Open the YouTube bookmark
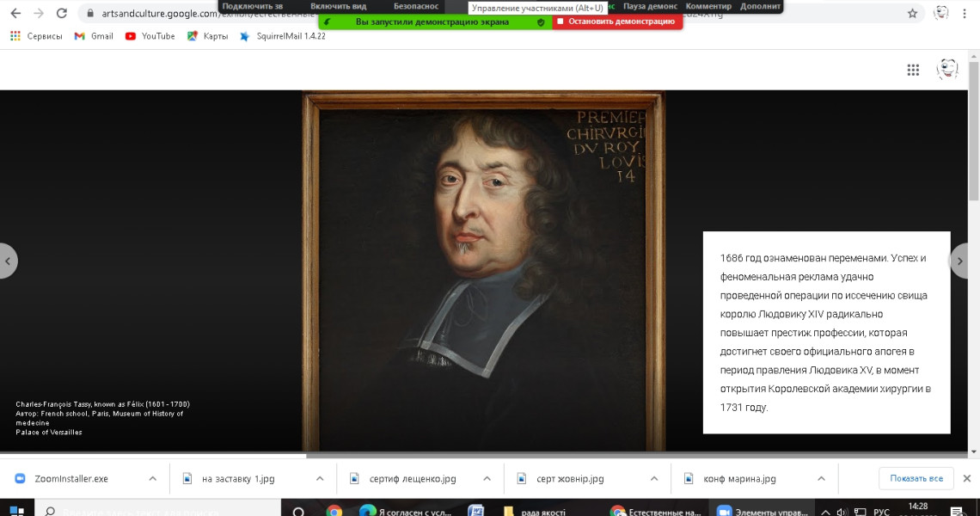The height and width of the screenshot is (516, 980). click(150, 36)
